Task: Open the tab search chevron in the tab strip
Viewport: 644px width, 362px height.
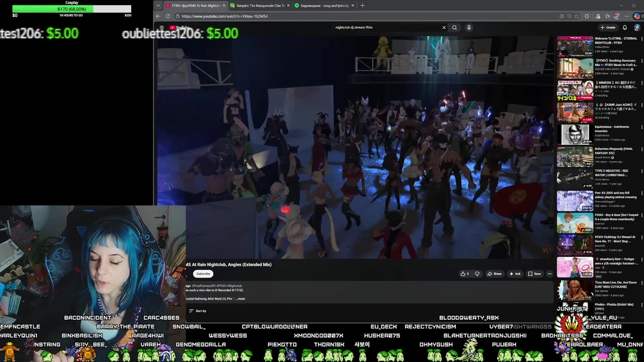Action: point(158,6)
